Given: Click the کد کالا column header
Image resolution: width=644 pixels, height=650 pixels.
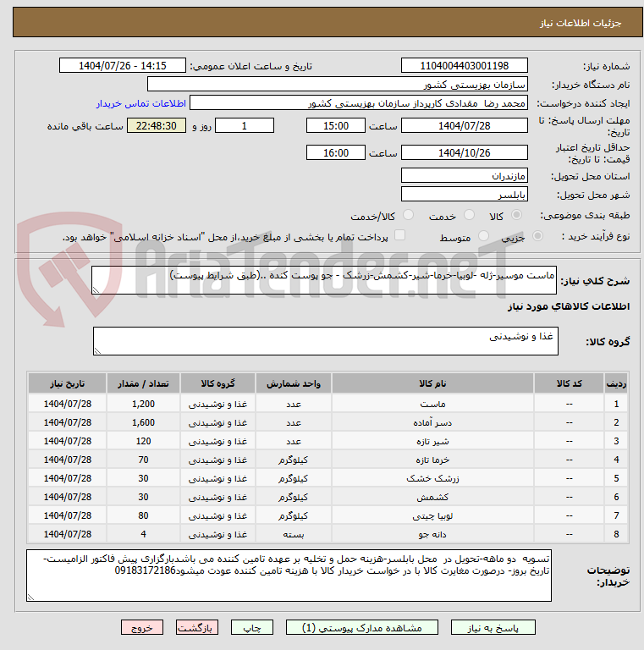Looking at the screenshot, I should point(569,383).
